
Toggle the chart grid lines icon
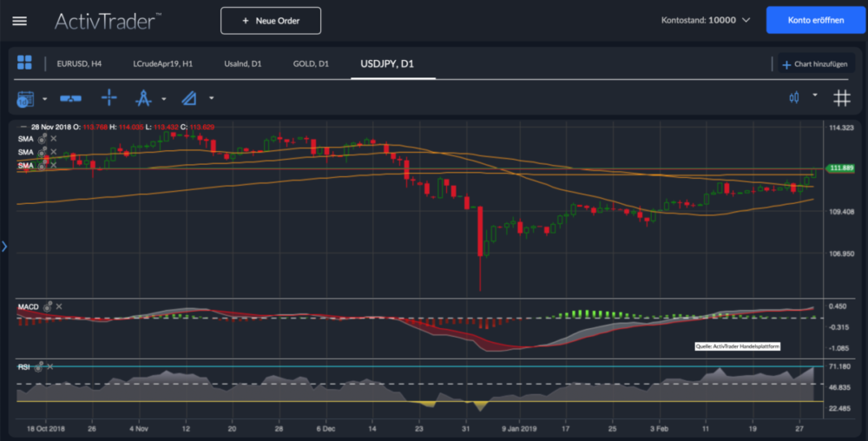coord(842,98)
